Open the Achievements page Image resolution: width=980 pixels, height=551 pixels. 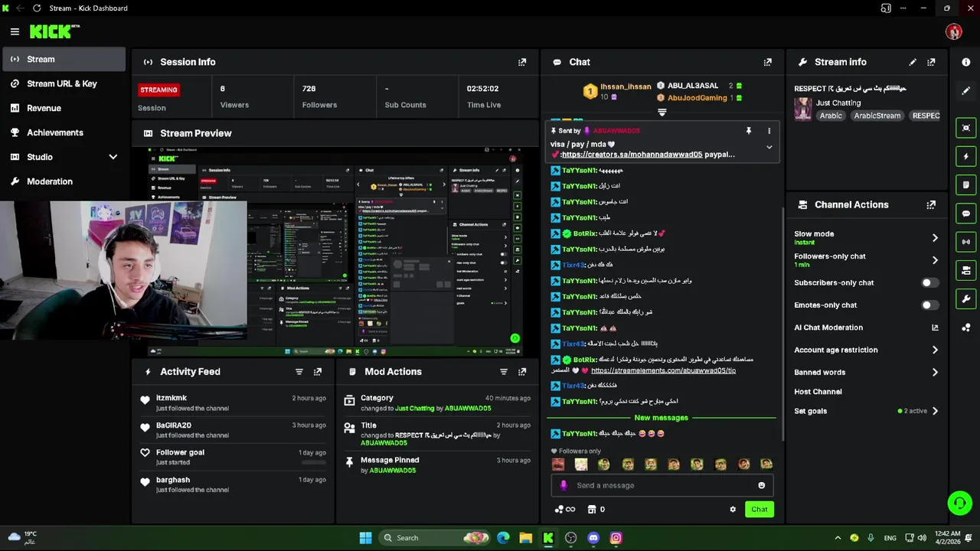tap(64, 132)
